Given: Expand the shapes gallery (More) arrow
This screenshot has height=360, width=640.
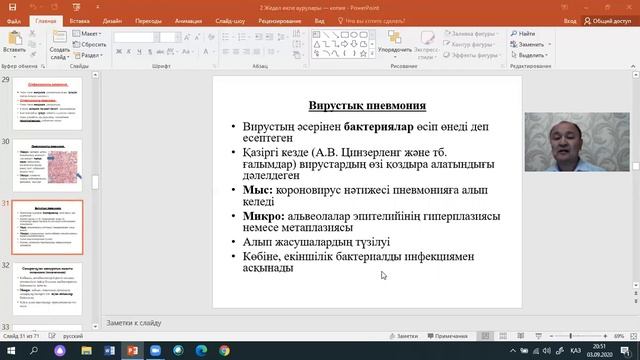Looking at the screenshot, I should (372, 53).
